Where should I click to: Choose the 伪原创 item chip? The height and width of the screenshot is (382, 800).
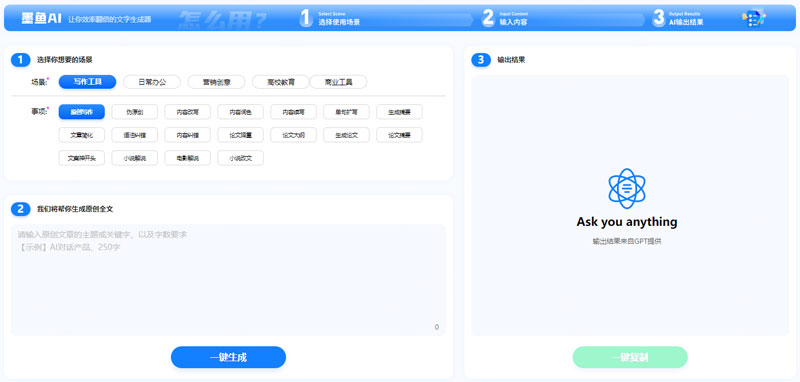coord(135,112)
